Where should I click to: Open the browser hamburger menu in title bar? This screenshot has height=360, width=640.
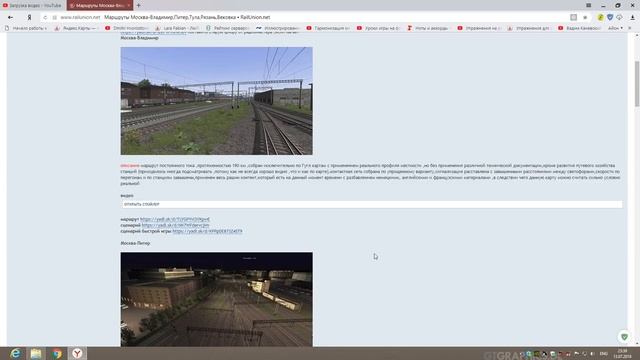(589, 5)
